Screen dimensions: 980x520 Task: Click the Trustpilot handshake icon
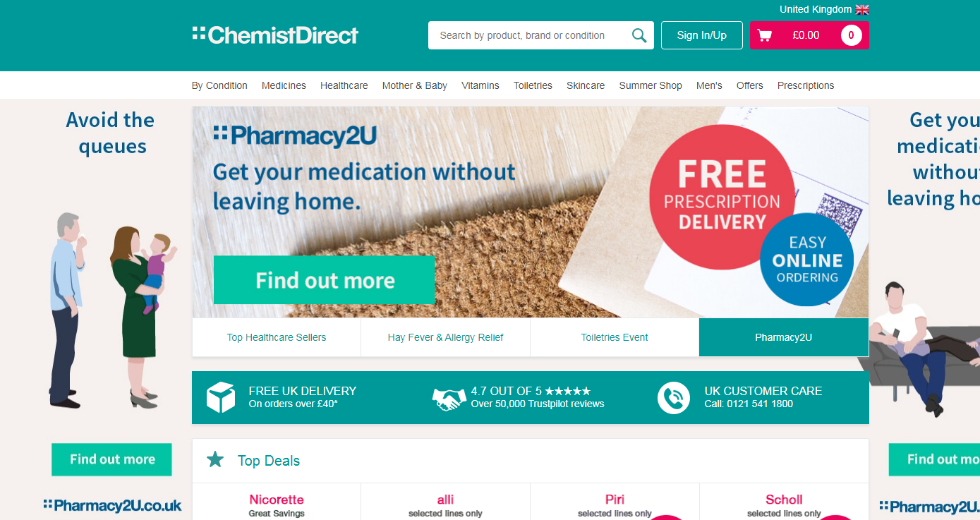coord(449,399)
